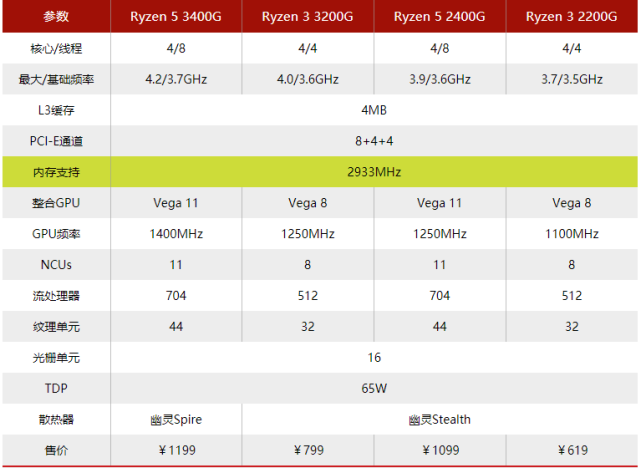Click the 8+4+4 PCI-E lanes cell
Viewport: 641px width, 468px height.
click(x=374, y=141)
